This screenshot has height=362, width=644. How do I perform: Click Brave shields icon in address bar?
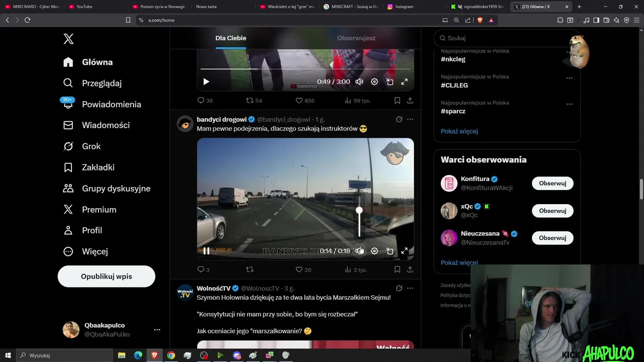pyautogui.click(x=479, y=20)
